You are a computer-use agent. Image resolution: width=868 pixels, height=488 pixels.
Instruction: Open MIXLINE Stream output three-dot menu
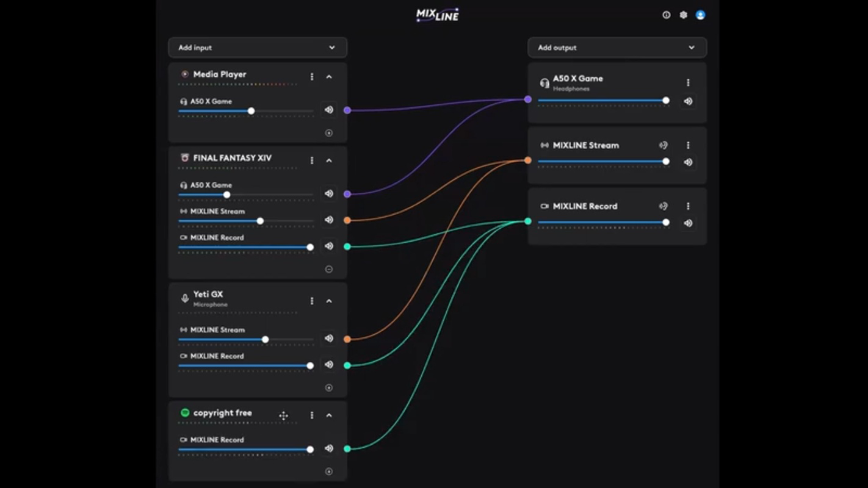point(688,145)
